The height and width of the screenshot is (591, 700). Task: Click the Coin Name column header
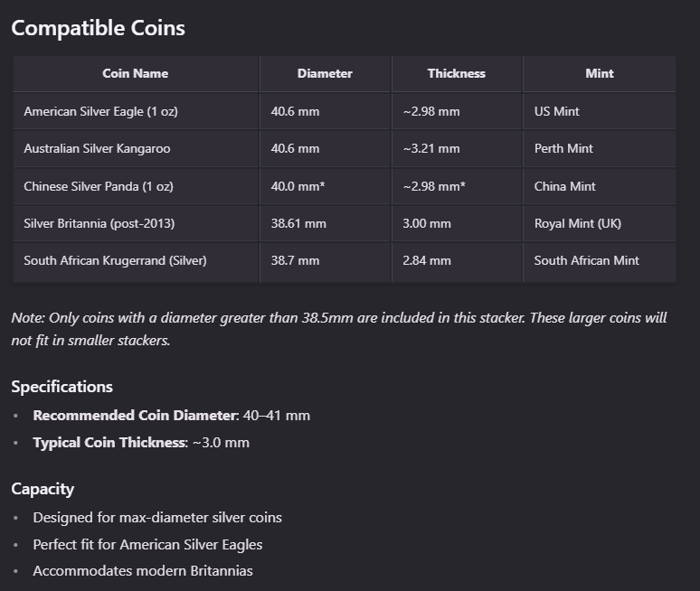(x=136, y=74)
